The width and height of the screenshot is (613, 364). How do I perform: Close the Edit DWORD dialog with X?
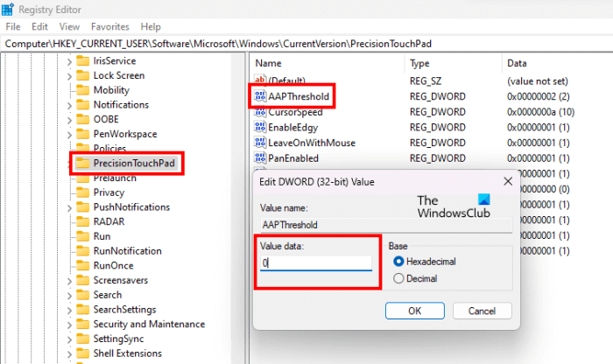pos(508,181)
